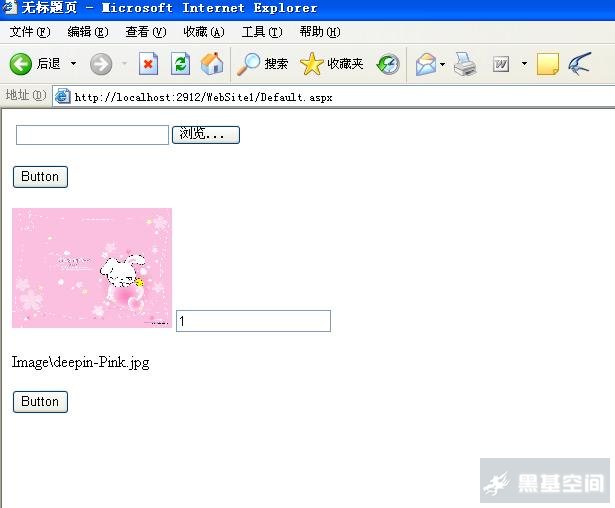Click the blue bird icon in toolbar
The width and height of the screenshot is (615, 508).
[x=580, y=64]
